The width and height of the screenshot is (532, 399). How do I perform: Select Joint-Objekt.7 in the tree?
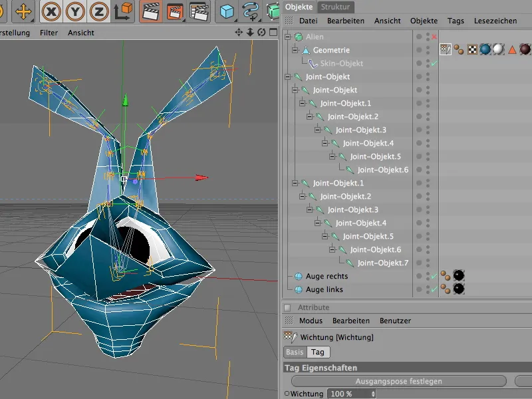click(x=383, y=263)
